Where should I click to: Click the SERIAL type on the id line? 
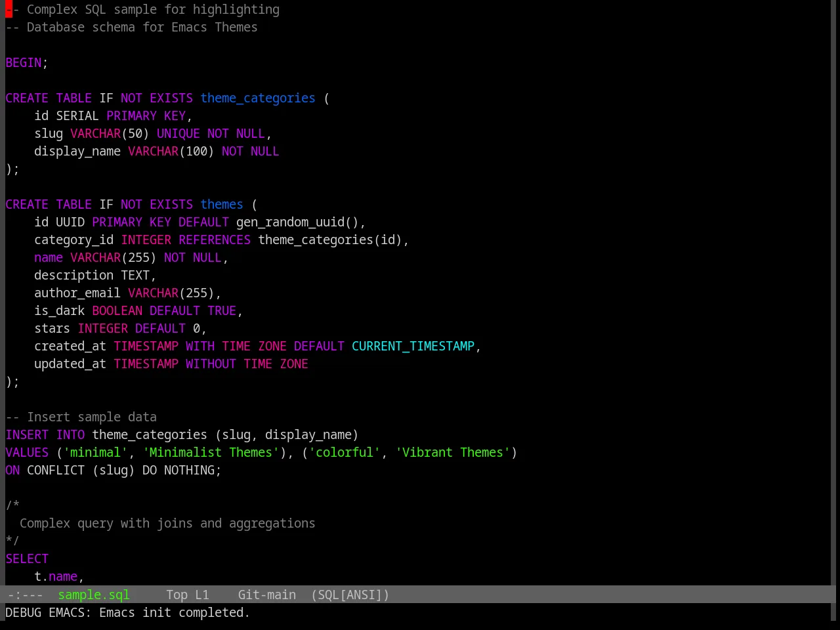(x=77, y=115)
